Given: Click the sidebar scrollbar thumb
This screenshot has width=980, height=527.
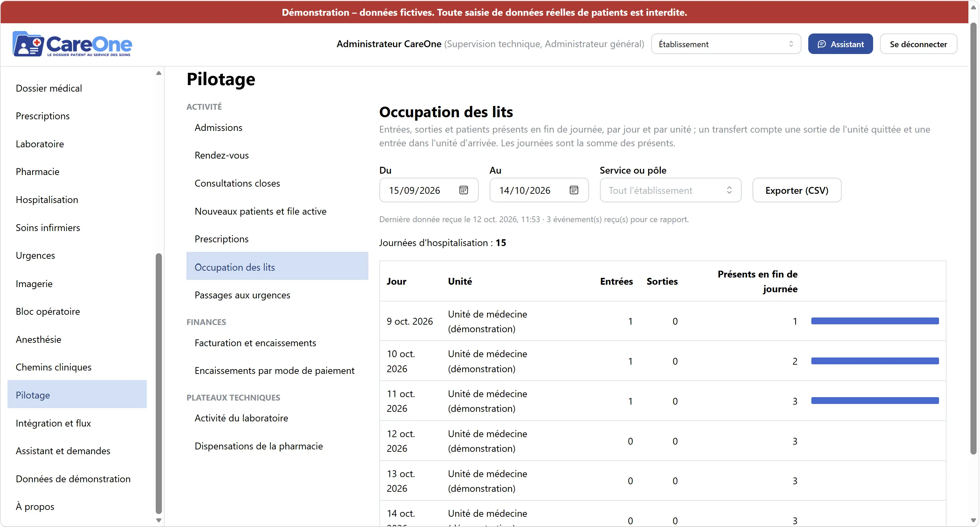Looking at the screenshot, I should [159, 383].
